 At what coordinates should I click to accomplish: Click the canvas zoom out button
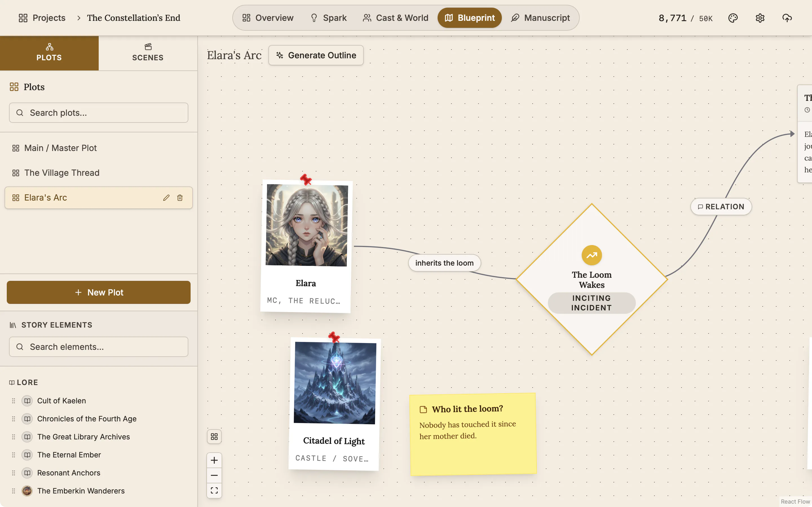pyautogui.click(x=214, y=475)
